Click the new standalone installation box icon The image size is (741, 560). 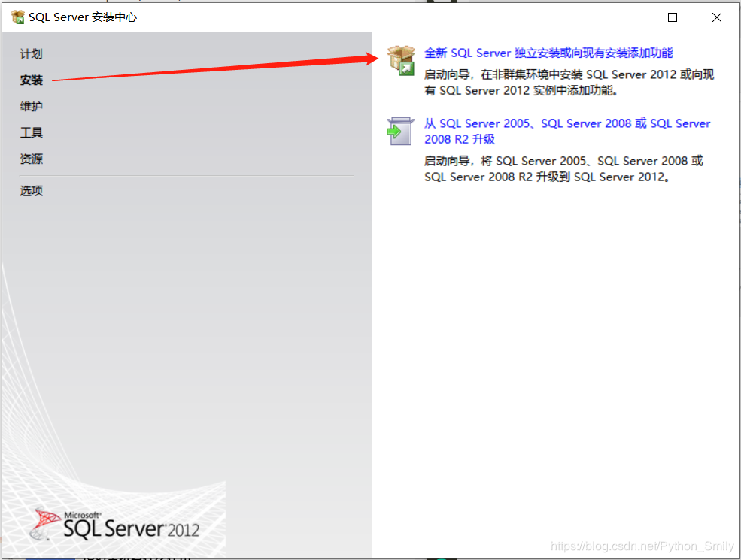[x=401, y=61]
